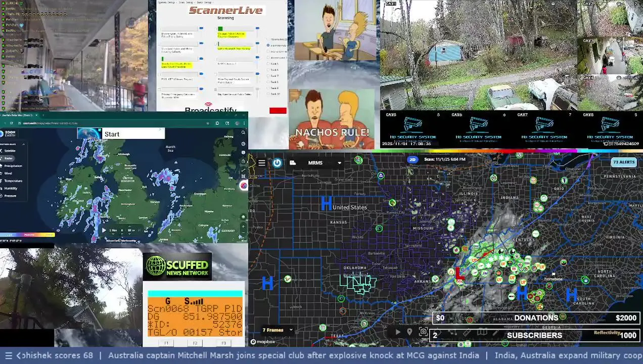
Task: Open the info icon in Zoom Earth
Action: click(243, 152)
